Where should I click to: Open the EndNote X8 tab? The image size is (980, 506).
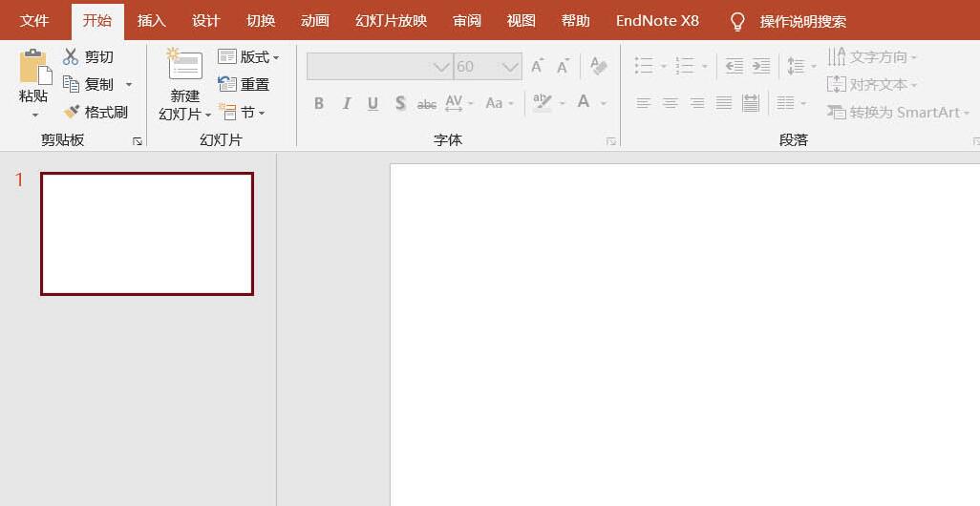657,21
